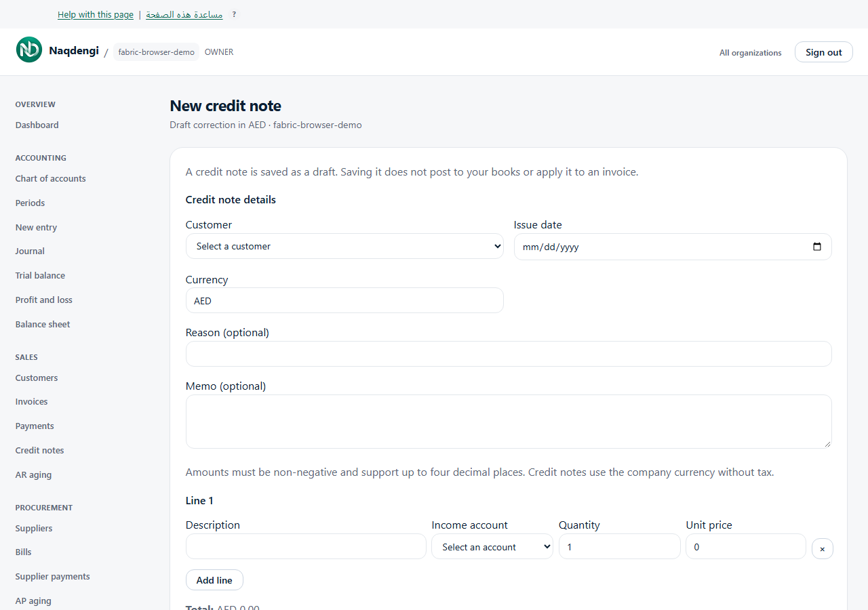The height and width of the screenshot is (610, 868).
Task: Open Periods in the sidebar
Action: click(30, 203)
